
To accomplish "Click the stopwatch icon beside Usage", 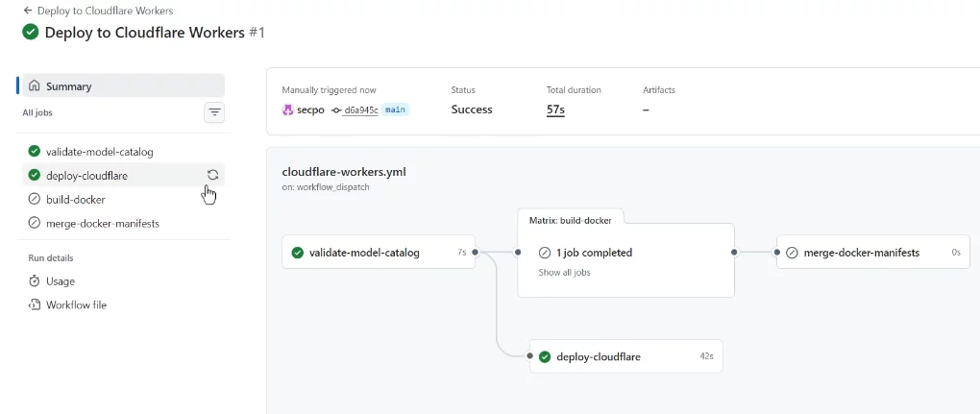I will (x=35, y=281).
